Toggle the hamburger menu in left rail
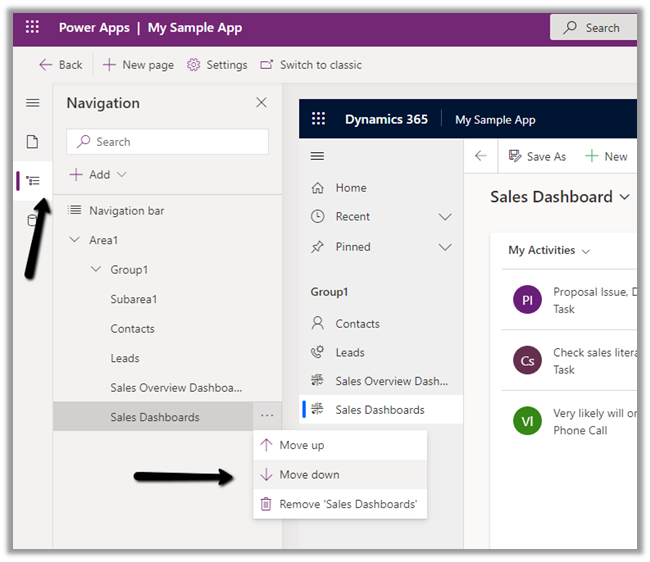 33,103
